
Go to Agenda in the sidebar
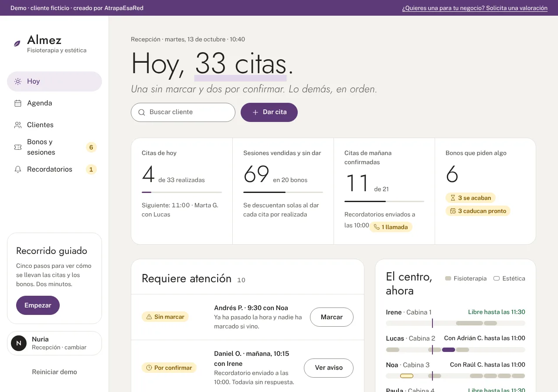coord(54,103)
